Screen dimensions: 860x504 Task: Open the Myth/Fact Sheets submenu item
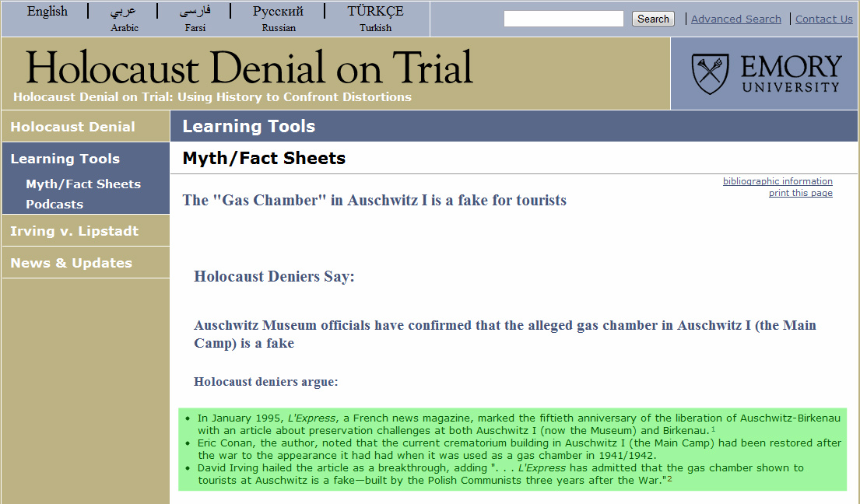point(83,184)
